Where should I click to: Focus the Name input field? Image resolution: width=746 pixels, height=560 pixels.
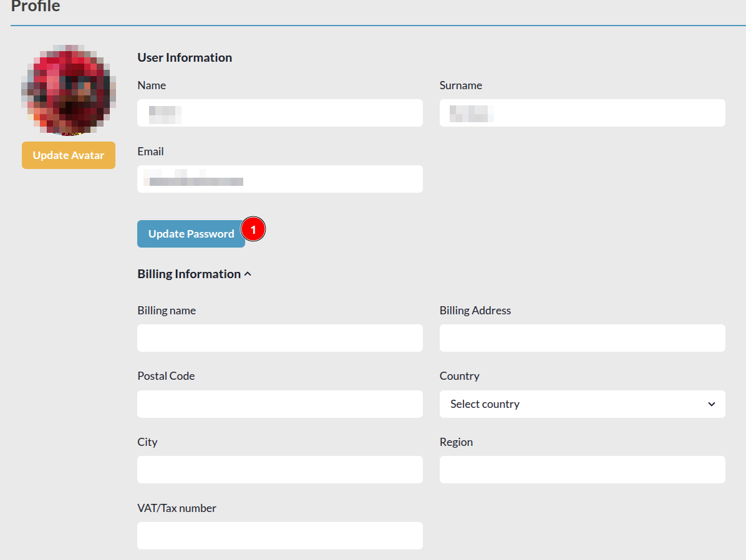coord(279,113)
